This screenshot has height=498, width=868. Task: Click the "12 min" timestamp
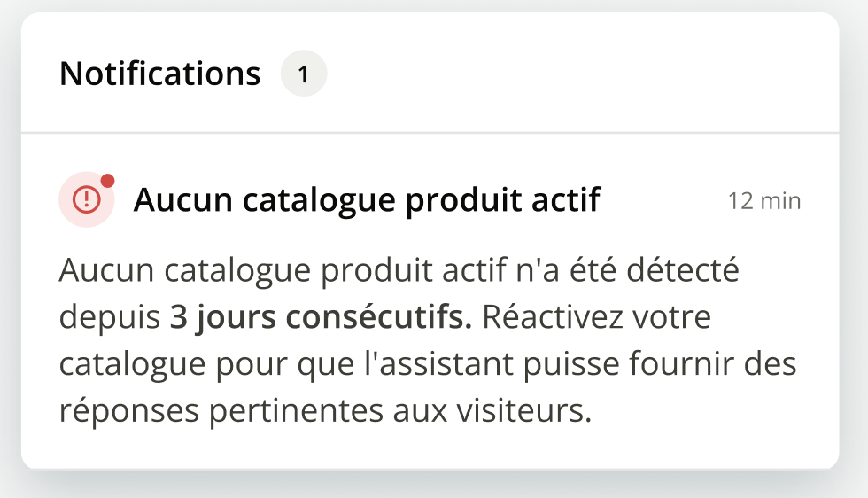(x=763, y=201)
